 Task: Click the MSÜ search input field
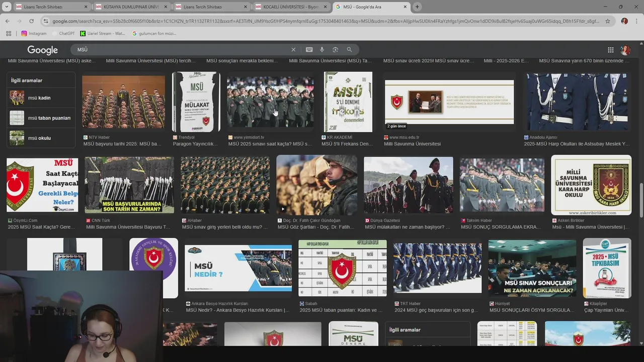181,50
